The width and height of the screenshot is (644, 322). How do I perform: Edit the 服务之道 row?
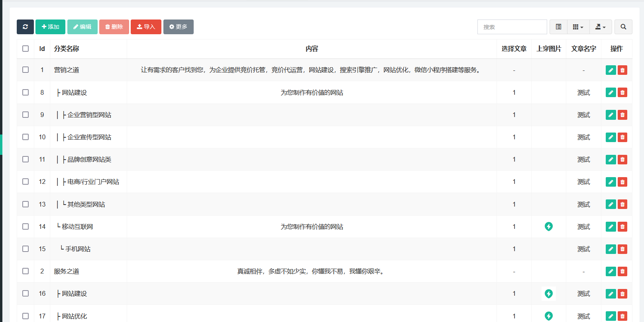coord(611,271)
